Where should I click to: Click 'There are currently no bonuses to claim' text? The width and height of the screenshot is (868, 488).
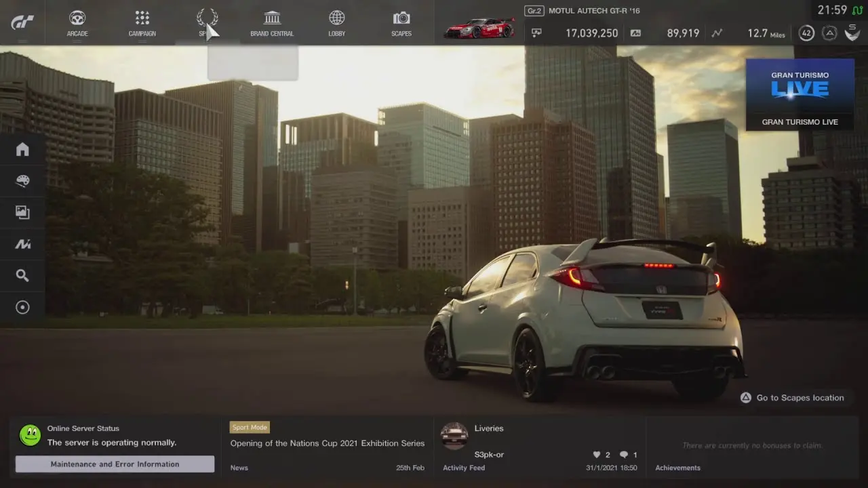752,446
